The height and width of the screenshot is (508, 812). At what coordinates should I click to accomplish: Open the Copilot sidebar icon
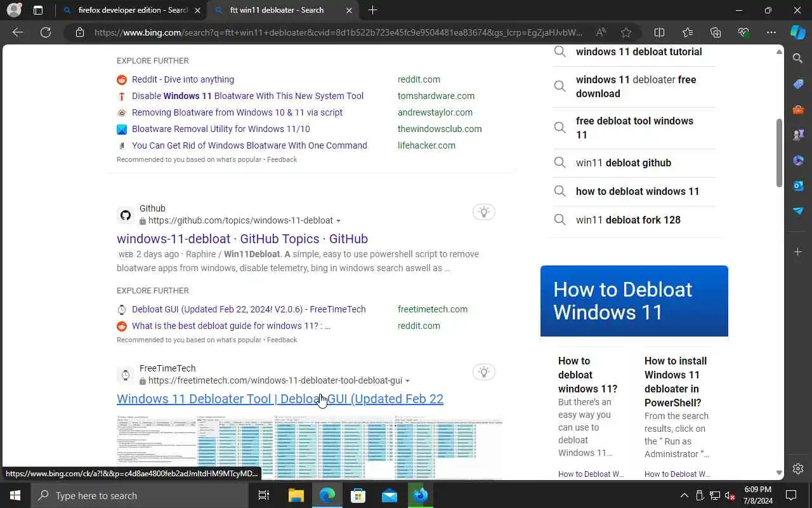coord(798,32)
